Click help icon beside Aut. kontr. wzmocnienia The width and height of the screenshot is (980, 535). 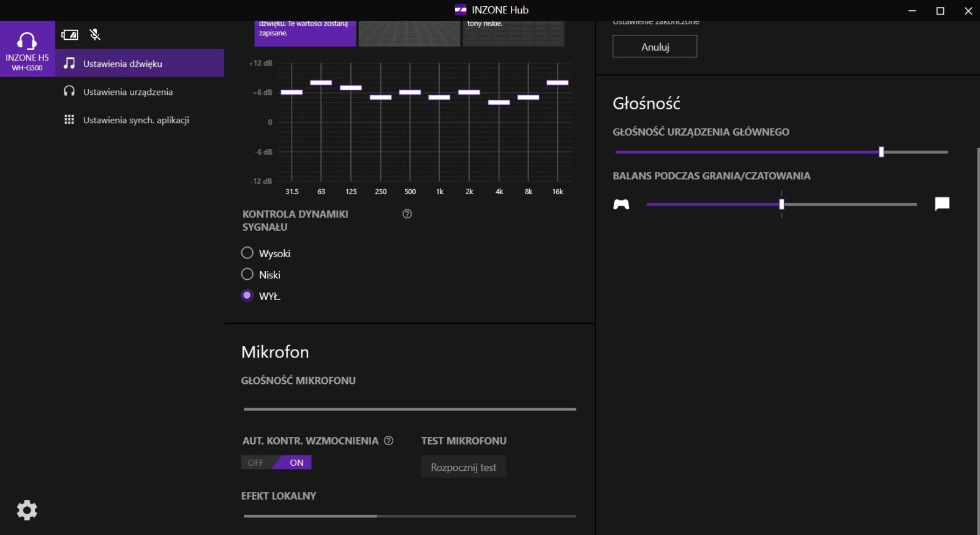[388, 441]
